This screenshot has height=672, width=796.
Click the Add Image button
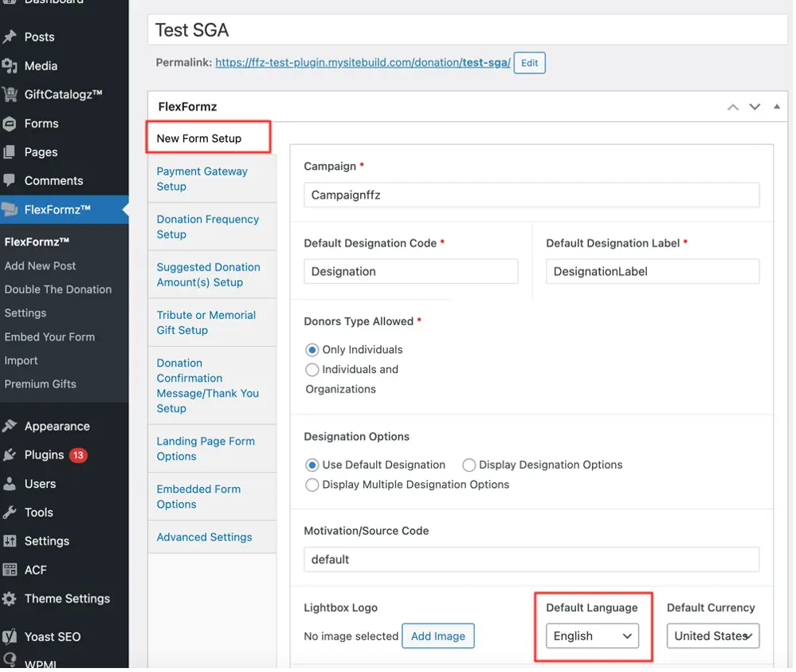438,636
